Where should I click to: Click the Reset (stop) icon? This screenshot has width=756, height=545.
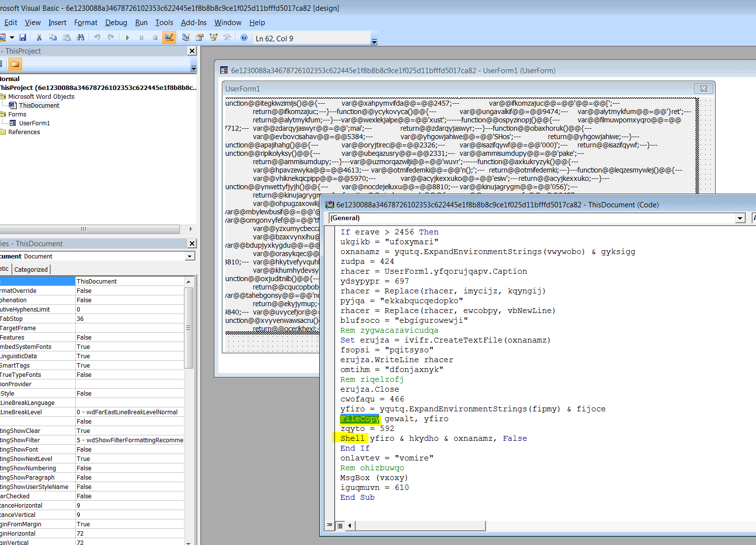[x=155, y=37]
